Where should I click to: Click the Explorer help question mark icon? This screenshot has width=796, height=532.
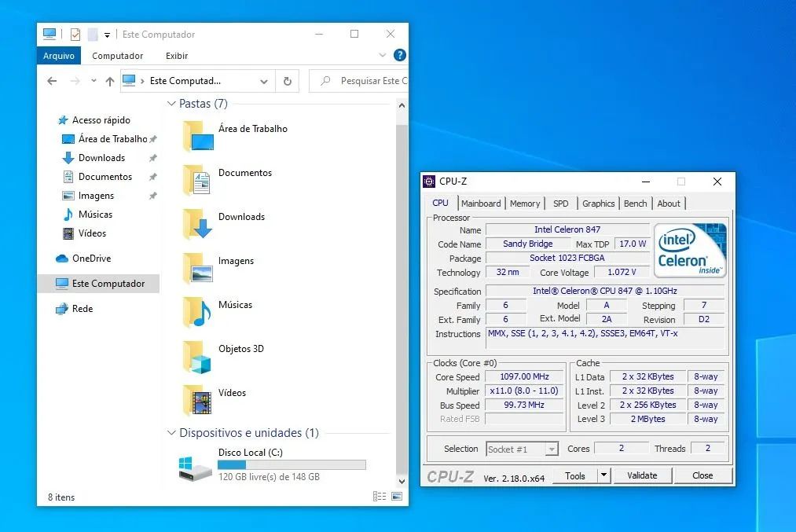tap(399, 55)
